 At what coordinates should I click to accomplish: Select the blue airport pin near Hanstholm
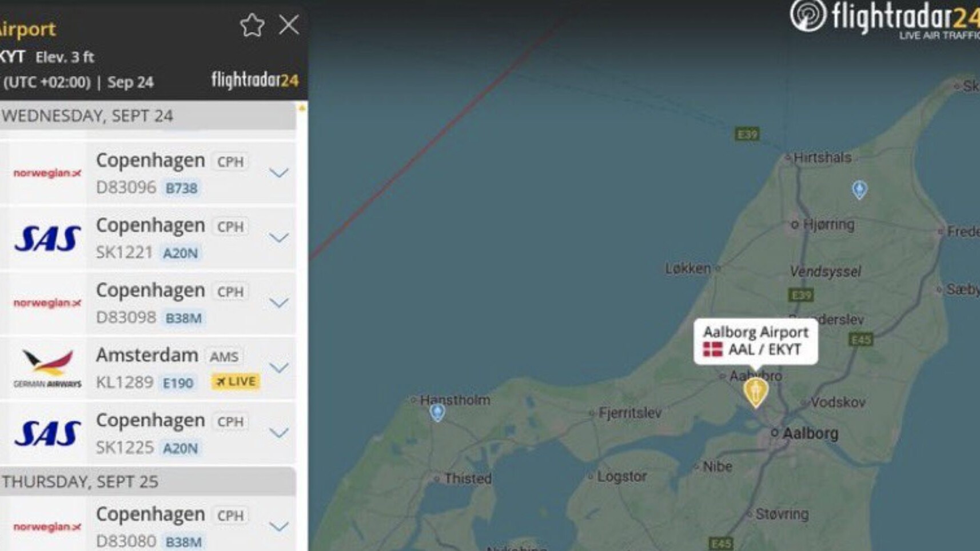437,413
